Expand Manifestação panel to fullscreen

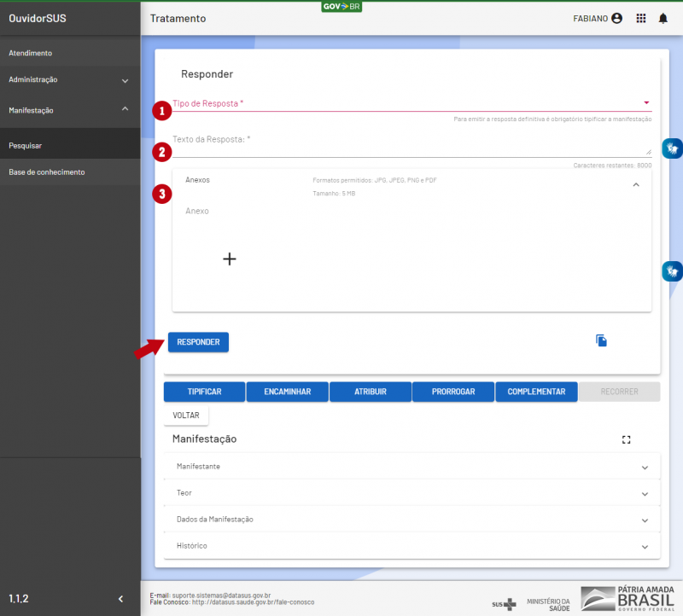[626, 439]
